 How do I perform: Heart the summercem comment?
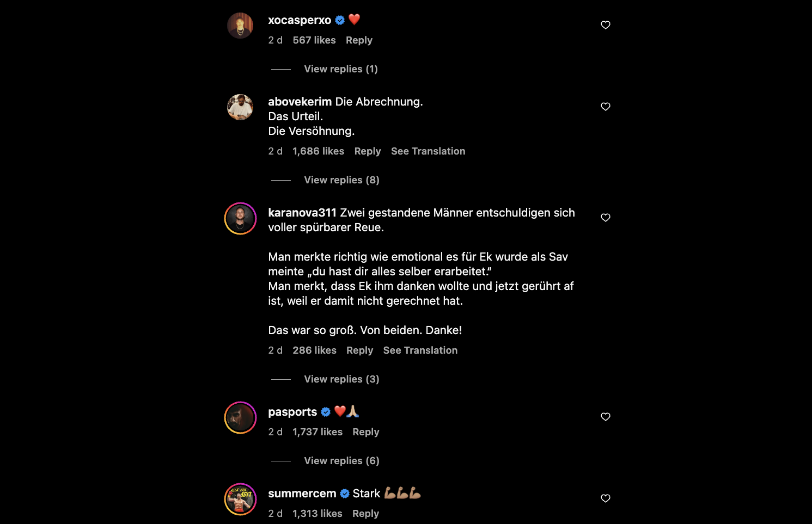coord(605,498)
